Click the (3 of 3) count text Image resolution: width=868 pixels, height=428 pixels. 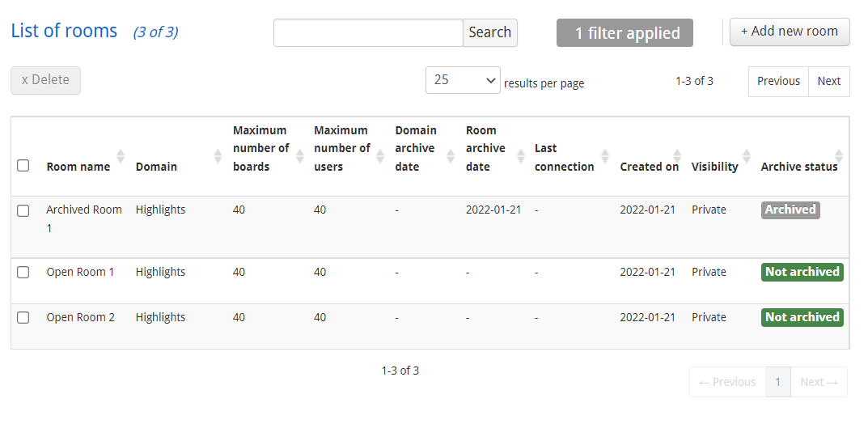(155, 32)
